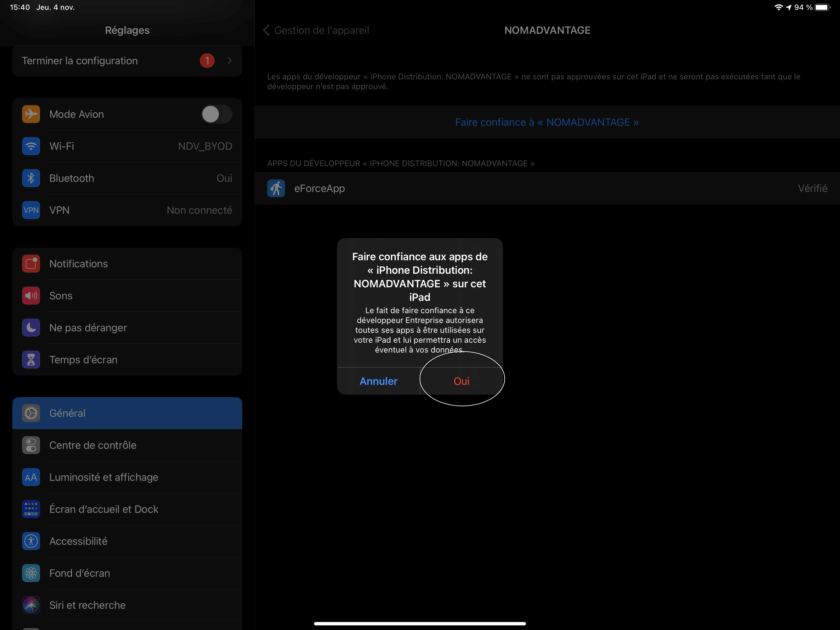Tap the Mode Avion airplane icon
This screenshot has width=840, height=630.
pyautogui.click(x=31, y=114)
